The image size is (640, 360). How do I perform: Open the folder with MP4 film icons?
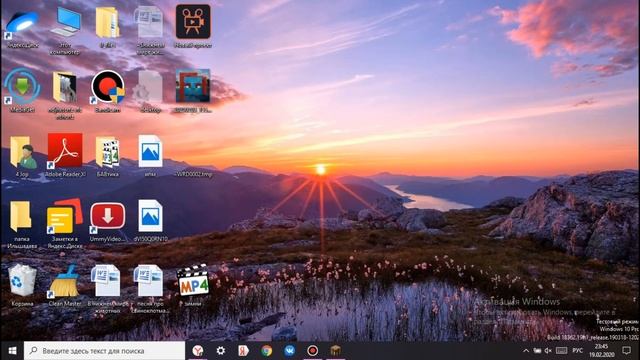tap(107, 152)
